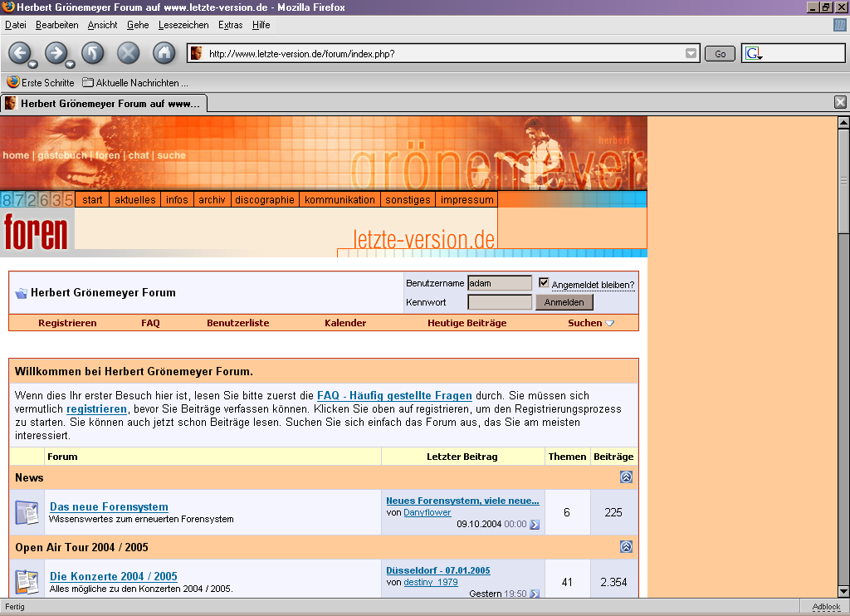Collapse the News forum category
Viewport: 850px width, 616px height.
pyautogui.click(x=626, y=477)
